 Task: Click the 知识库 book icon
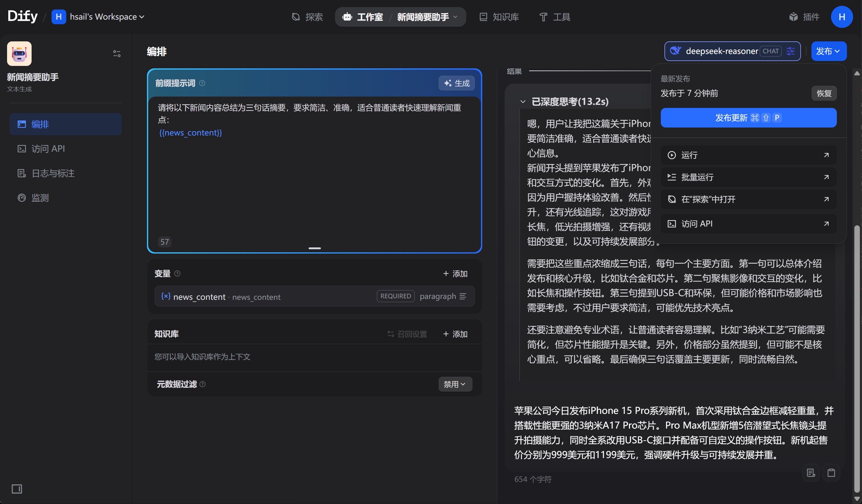click(x=483, y=17)
